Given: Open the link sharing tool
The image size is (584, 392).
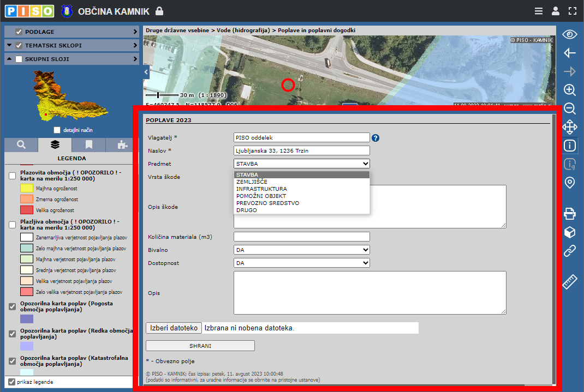Looking at the screenshot, I should pyautogui.click(x=570, y=251).
